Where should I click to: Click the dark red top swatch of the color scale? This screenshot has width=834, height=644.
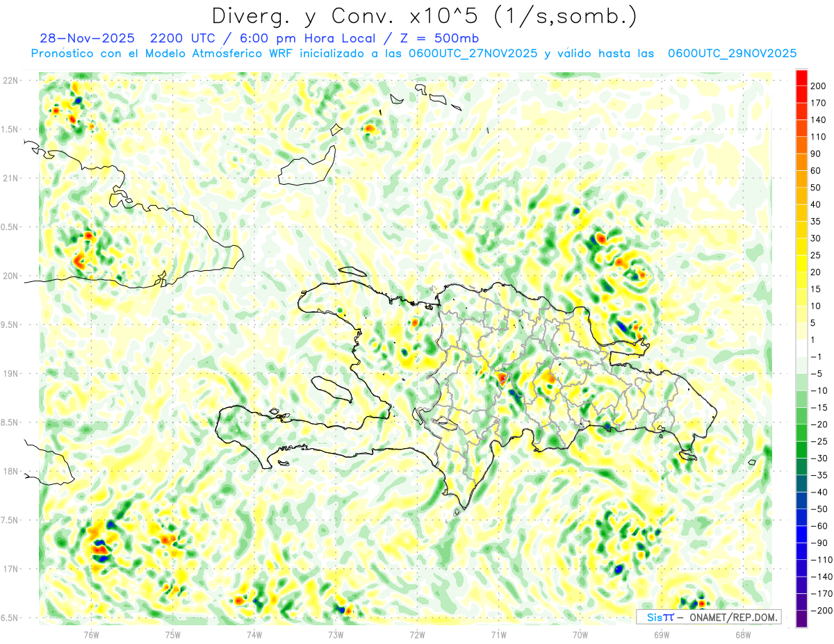click(801, 77)
